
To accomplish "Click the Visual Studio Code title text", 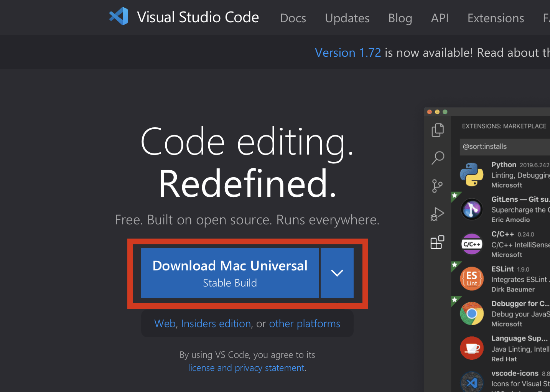I will 198,17.
